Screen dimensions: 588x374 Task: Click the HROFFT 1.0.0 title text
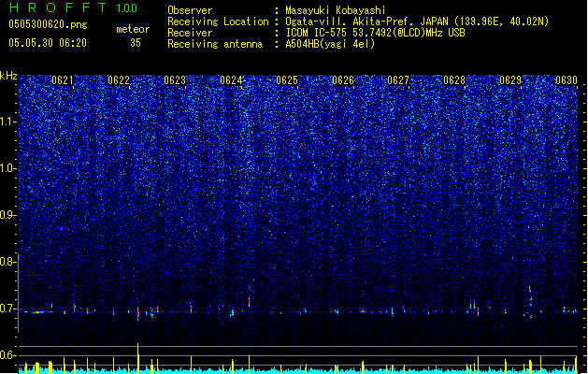(x=74, y=7)
